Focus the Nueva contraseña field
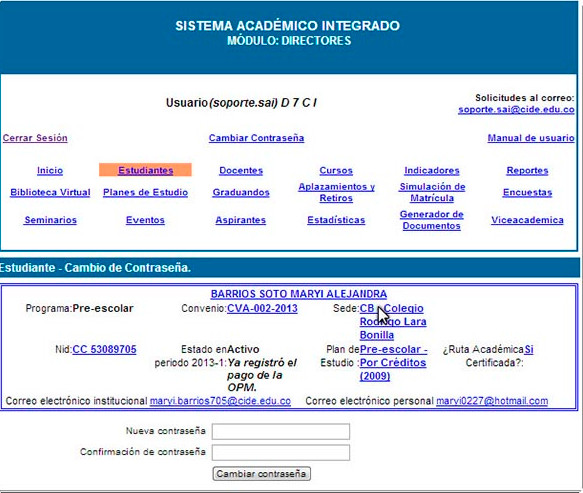Screen dimensions: 583x493 (281, 431)
